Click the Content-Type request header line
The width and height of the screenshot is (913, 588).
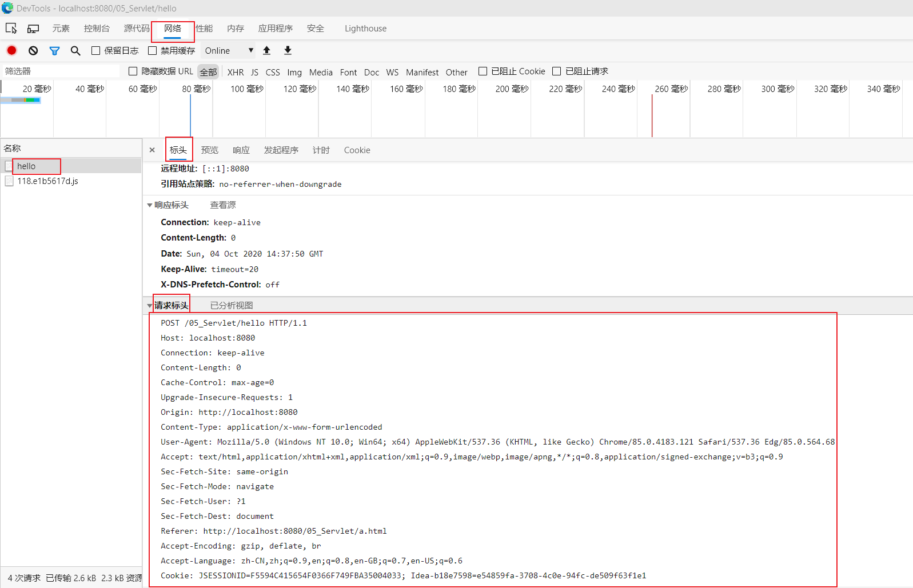coord(272,427)
